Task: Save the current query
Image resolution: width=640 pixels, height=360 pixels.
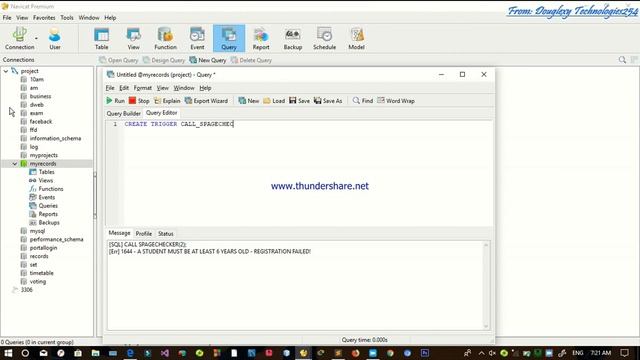Action: [x=300, y=100]
